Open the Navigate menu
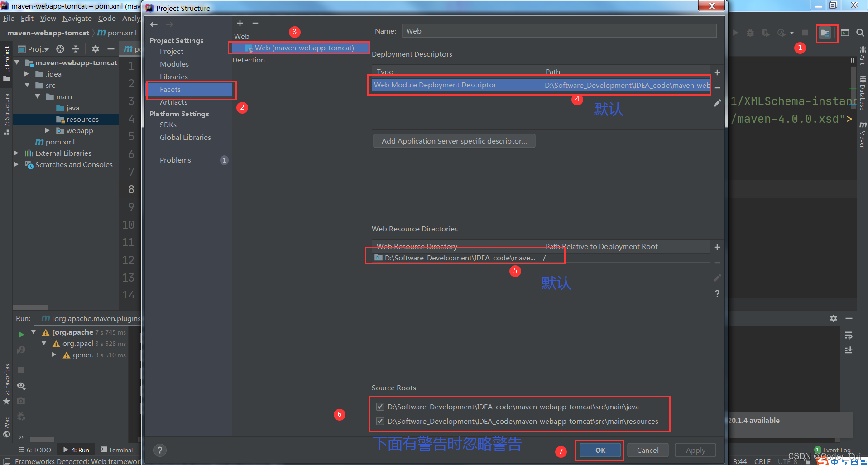This screenshot has height=465, width=868. click(x=77, y=19)
